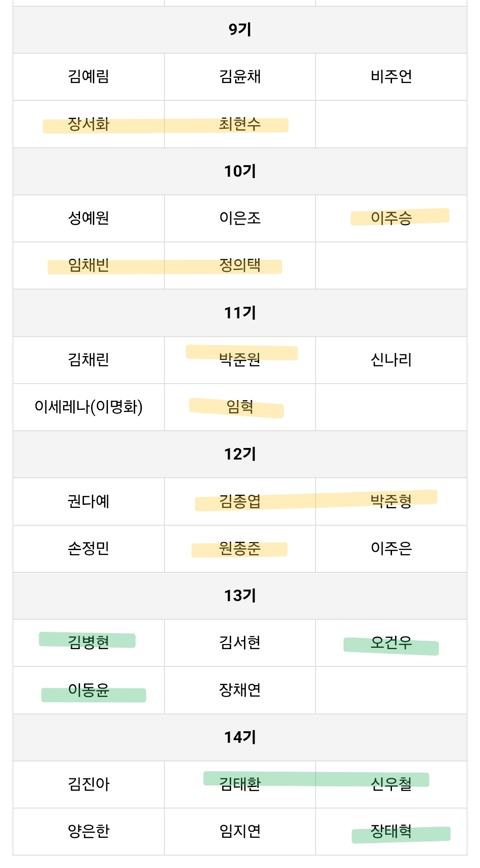Click the name 이세레나(이명화)
Viewport: 480px width, 868px height.
[88, 407]
